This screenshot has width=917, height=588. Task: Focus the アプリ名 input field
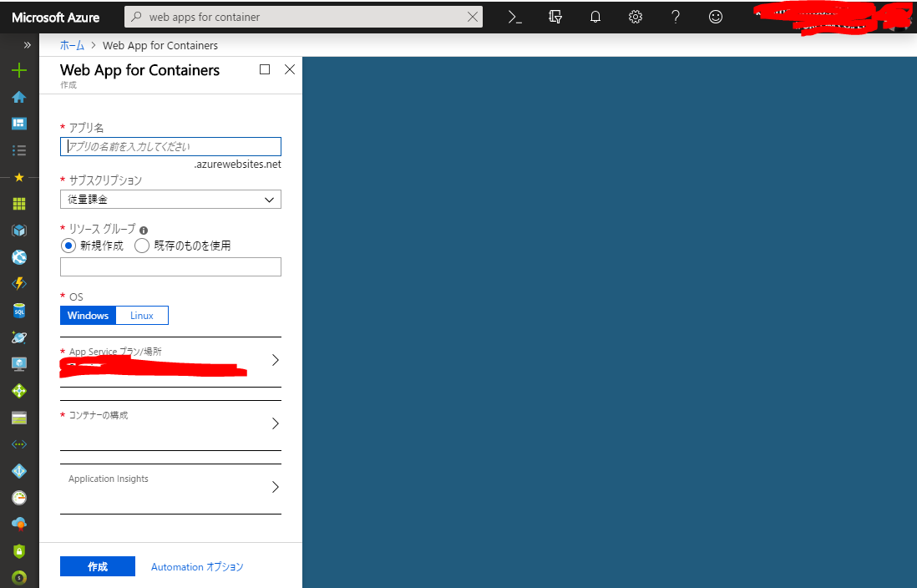[170, 146]
